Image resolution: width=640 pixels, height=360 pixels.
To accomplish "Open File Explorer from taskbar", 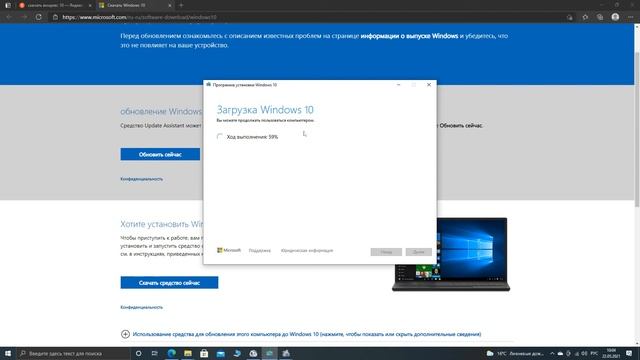I will pyautogui.click(x=188, y=353).
